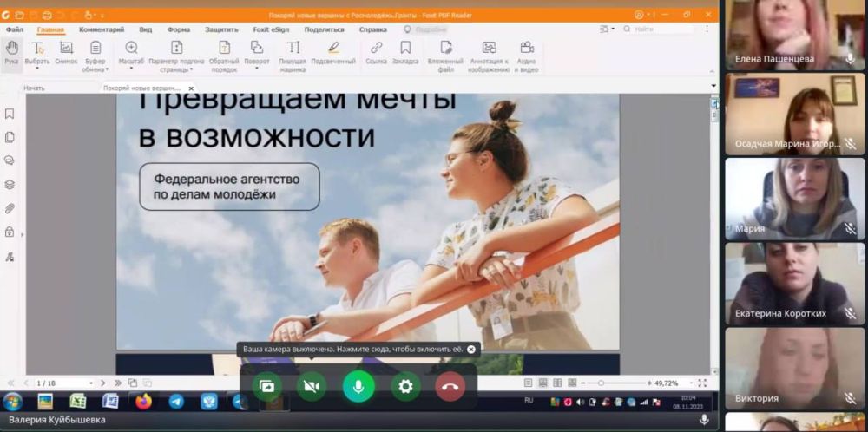Click the Snapshot (Снимок) tool
The image size is (868, 432).
pos(66,52)
